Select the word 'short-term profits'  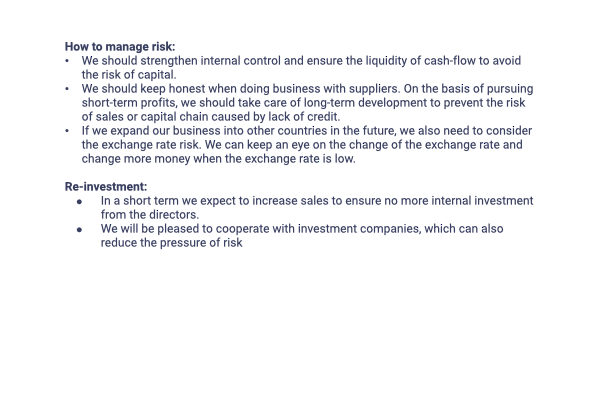coord(129,103)
